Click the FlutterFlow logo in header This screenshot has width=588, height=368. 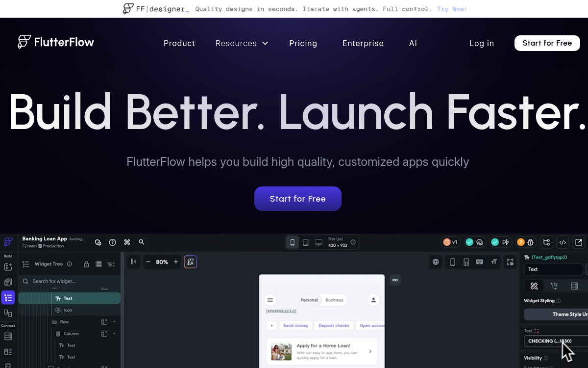point(56,42)
